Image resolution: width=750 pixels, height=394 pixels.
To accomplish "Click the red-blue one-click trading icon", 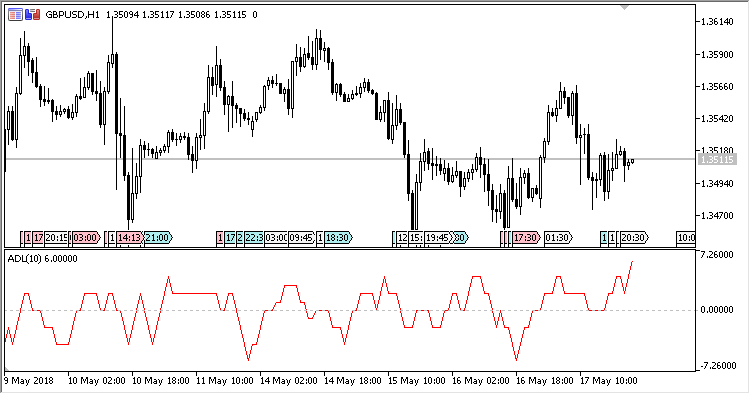I will (x=33, y=15).
